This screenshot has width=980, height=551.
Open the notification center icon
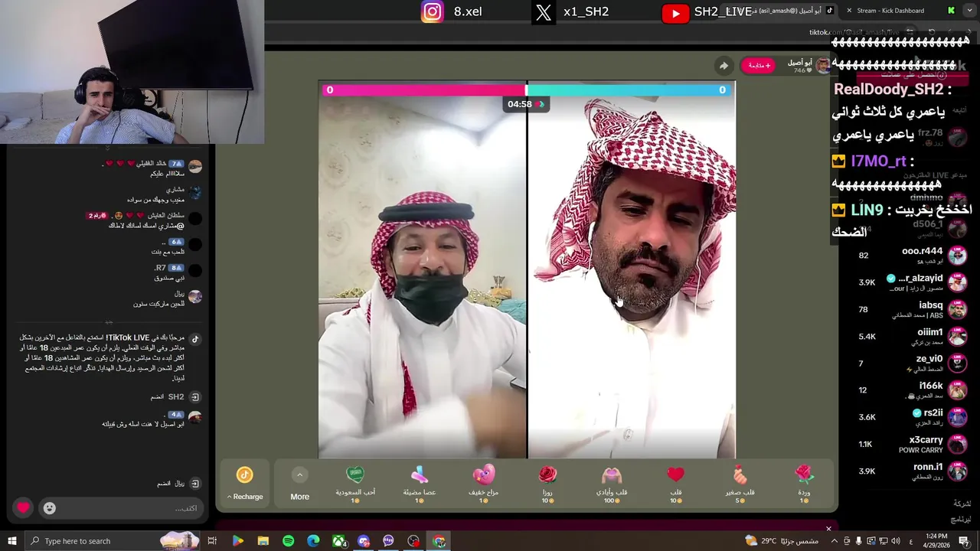click(964, 541)
